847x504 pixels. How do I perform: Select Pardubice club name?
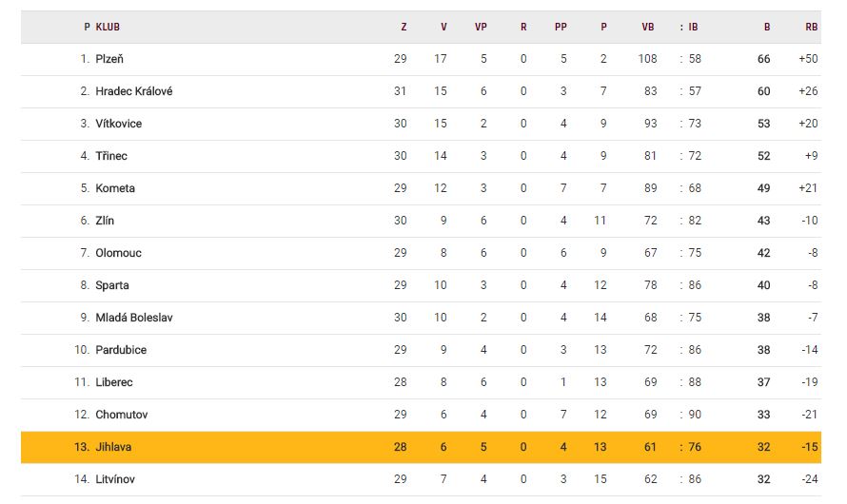tap(121, 350)
